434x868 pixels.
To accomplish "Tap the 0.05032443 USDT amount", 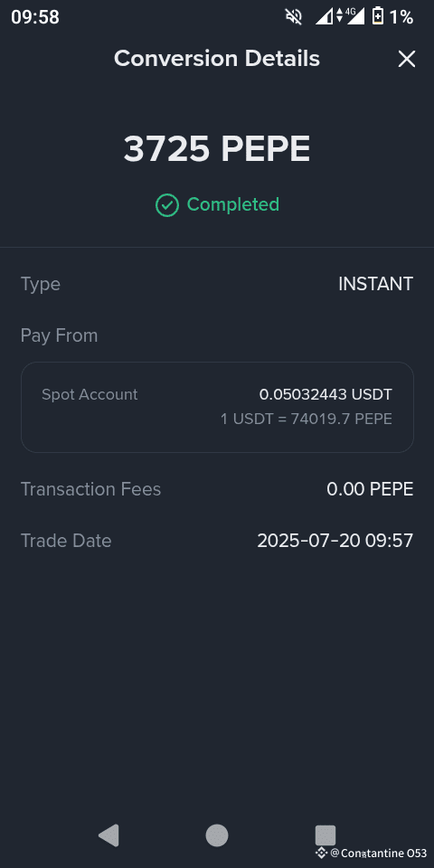I will (325, 395).
